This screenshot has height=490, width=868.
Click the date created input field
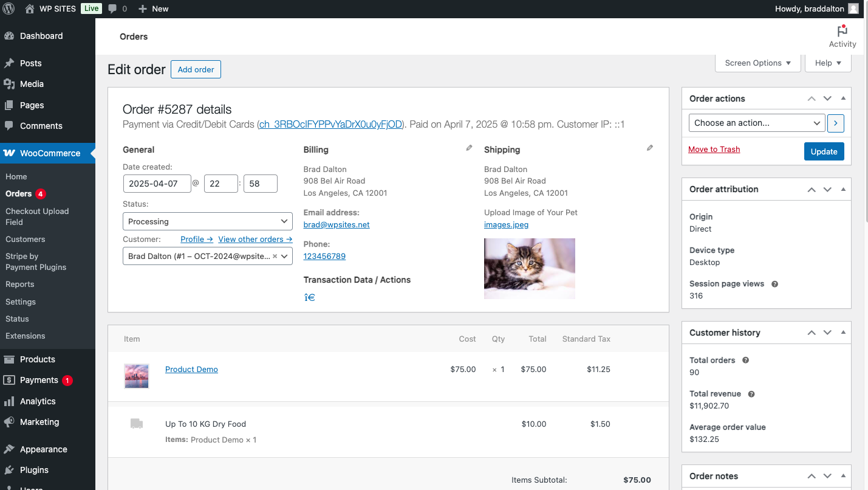[157, 184]
